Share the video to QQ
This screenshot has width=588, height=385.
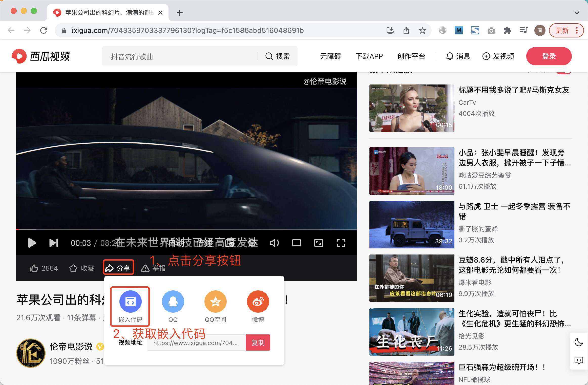[173, 306]
